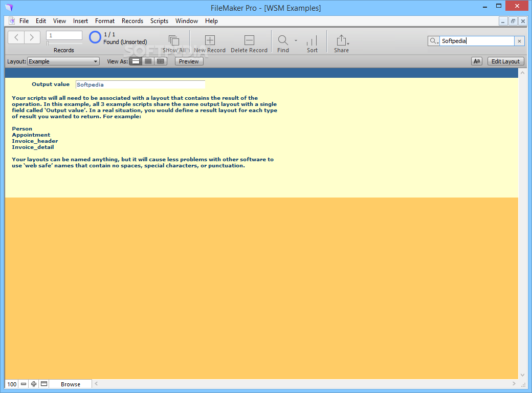Image resolution: width=532 pixels, height=393 pixels.
Task: Click the FileMaker app icon in title bar
Action: [x=9, y=8]
